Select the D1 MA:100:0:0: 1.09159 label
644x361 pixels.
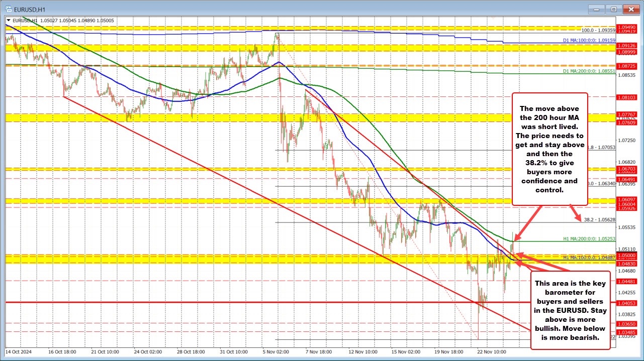point(589,40)
